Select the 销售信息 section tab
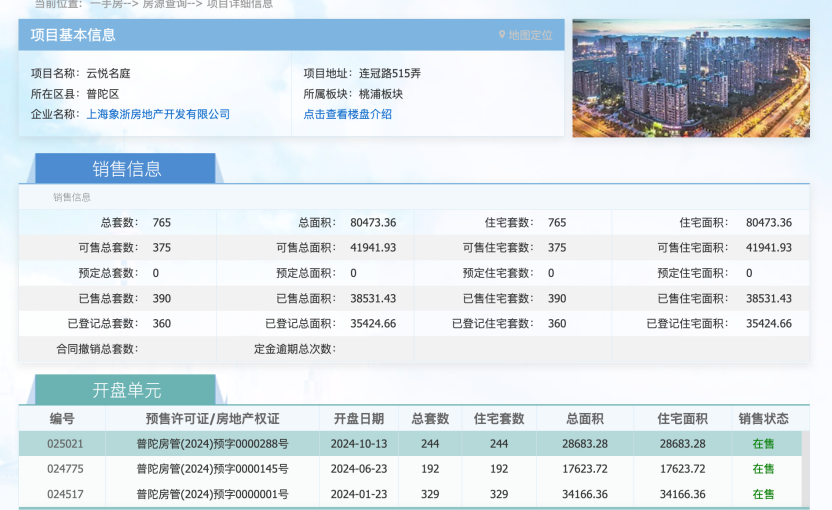 tap(127, 169)
